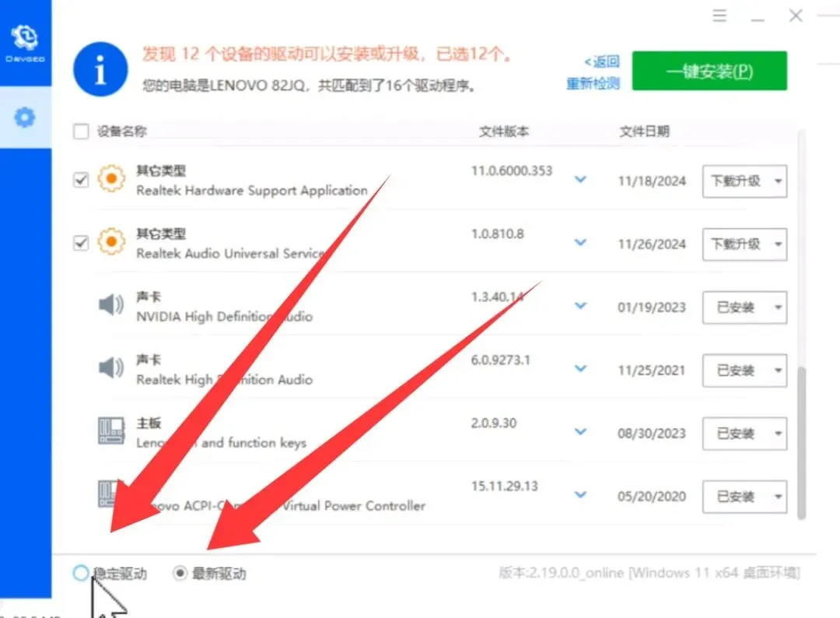This screenshot has width=840, height=618.
Task: Click speaker icon of Realtek High Definition Audio
Action: click(x=111, y=367)
